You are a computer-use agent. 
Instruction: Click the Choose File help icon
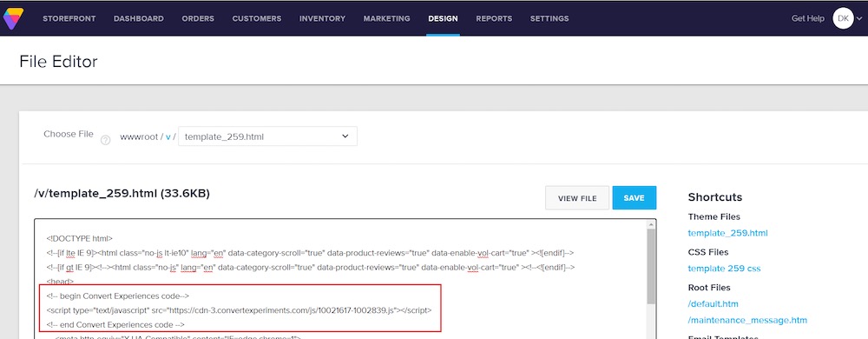pyautogui.click(x=105, y=140)
